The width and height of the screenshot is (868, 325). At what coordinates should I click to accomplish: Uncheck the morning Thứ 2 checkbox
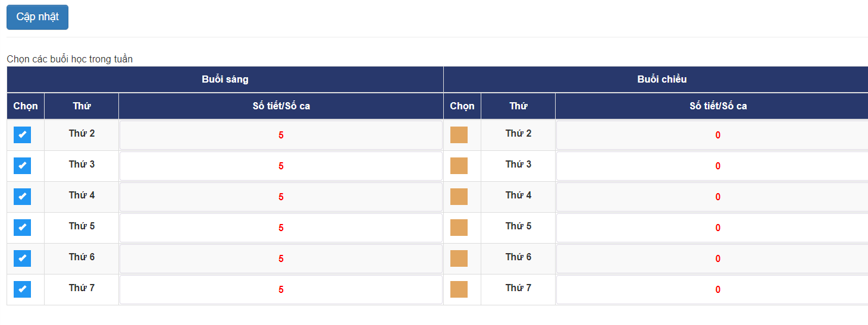[23, 135]
